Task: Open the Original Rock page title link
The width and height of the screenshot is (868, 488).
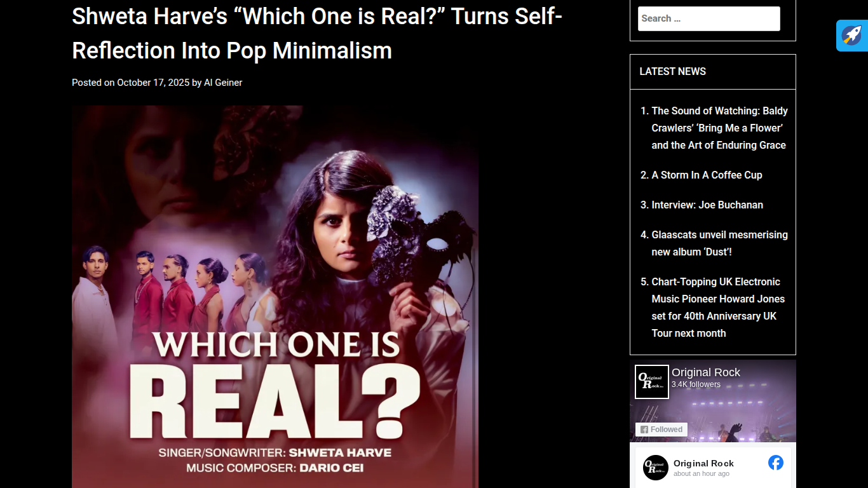Action: point(706,372)
